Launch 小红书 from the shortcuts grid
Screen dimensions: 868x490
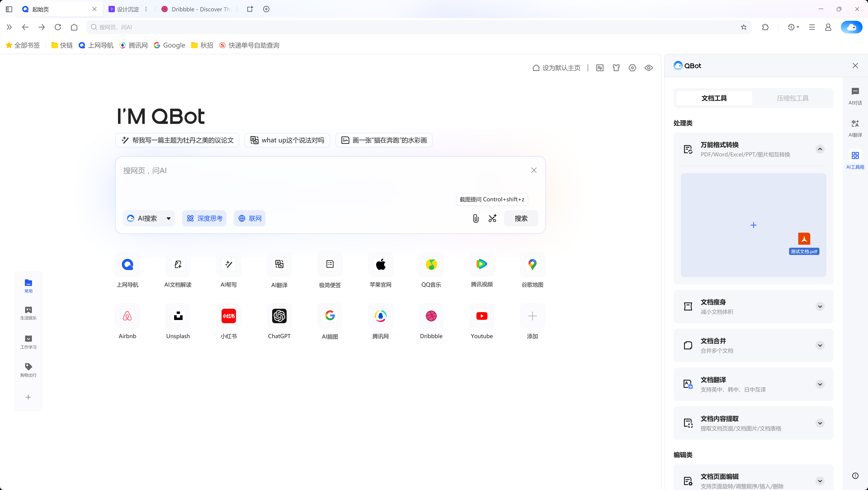coord(229,316)
